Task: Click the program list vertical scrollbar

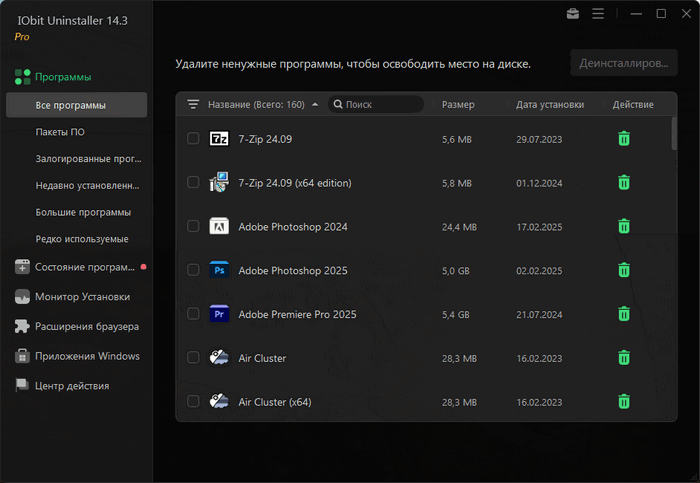Action: (674, 135)
